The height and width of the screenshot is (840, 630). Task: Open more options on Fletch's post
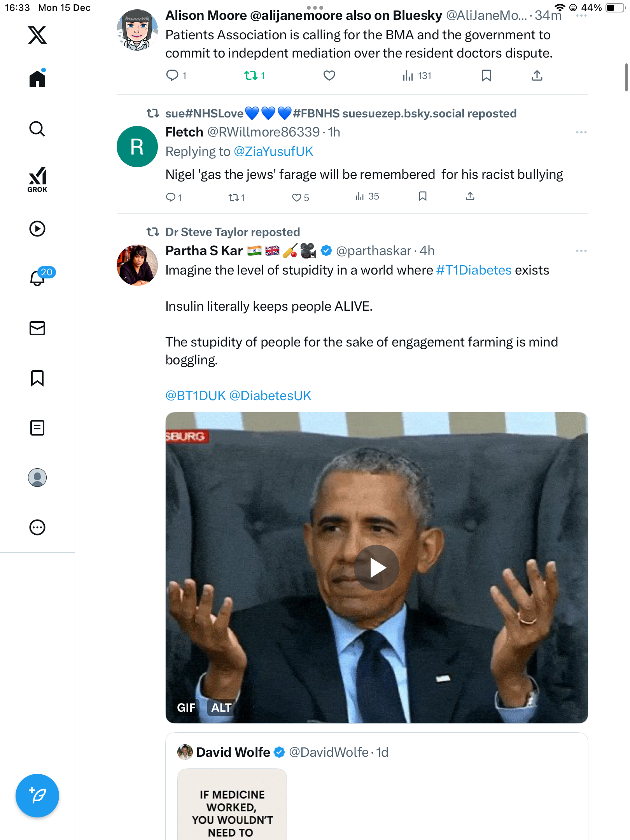[x=581, y=132]
